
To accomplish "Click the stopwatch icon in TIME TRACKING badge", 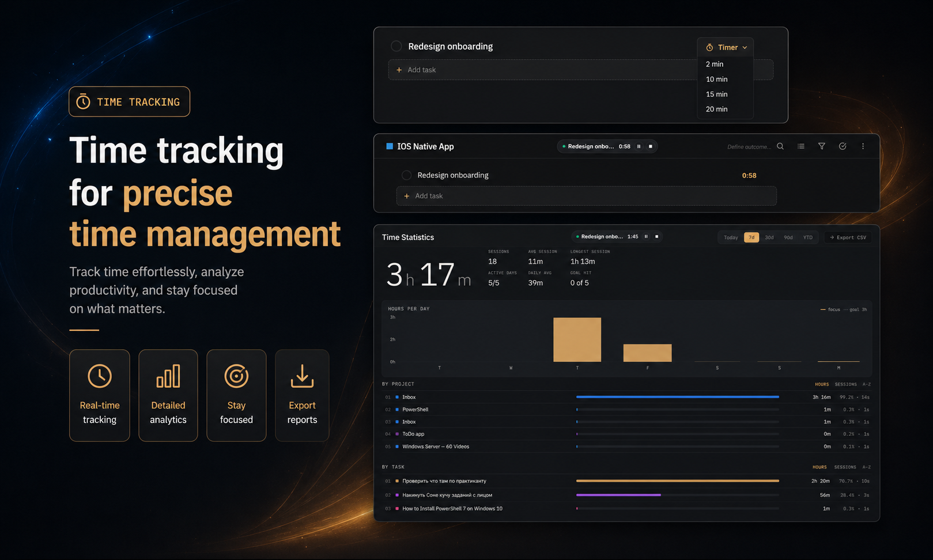I will click(x=84, y=102).
